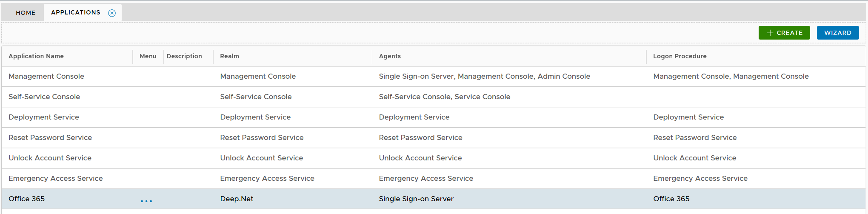Choose the Unlock Account Service row
Viewport: 868px width, 214px height.
coord(50,158)
